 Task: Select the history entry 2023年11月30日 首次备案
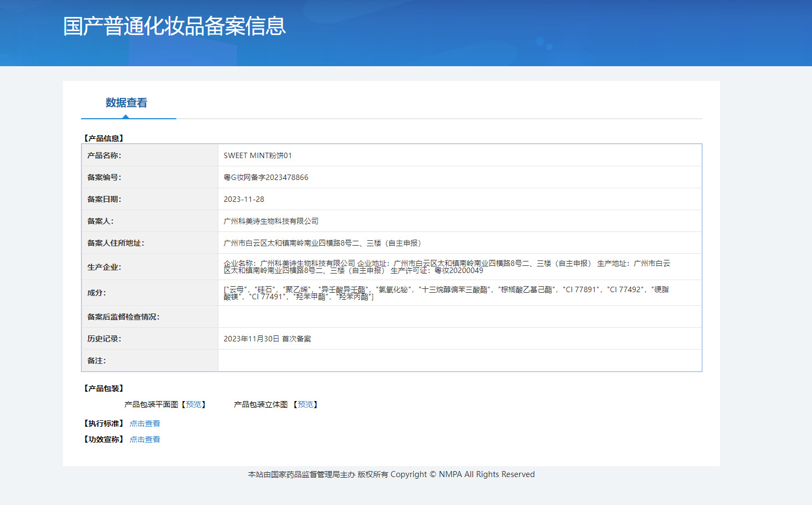pyautogui.click(x=267, y=339)
